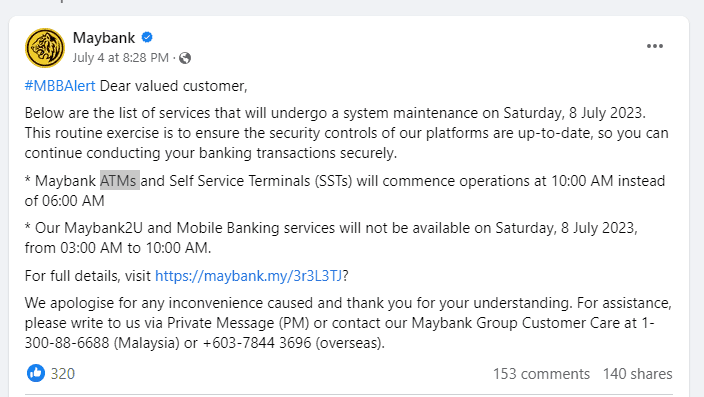Image resolution: width=704 pixels, height=397 pixels.
Task: Click the globe public audience icon
Action: pos(185,58)
